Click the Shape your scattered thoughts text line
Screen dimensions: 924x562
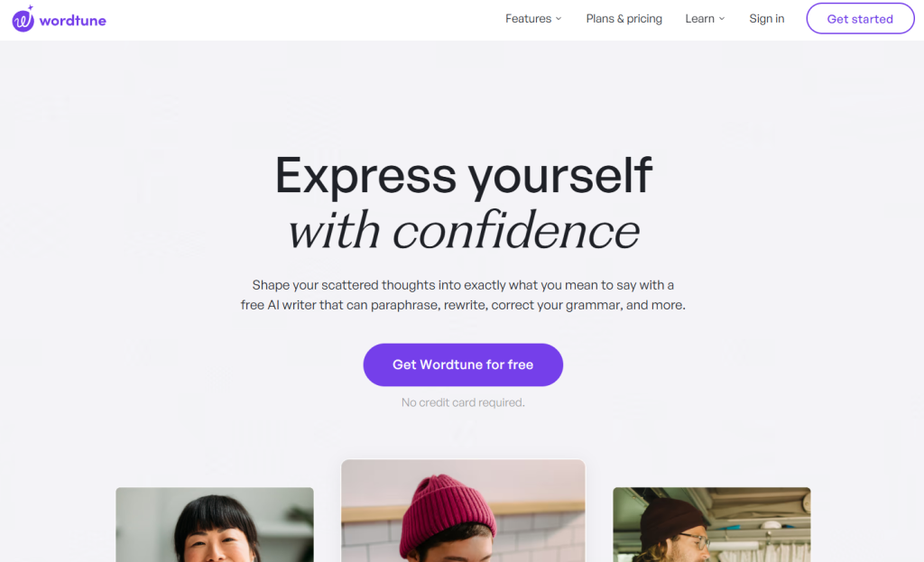tap(463, 285)
